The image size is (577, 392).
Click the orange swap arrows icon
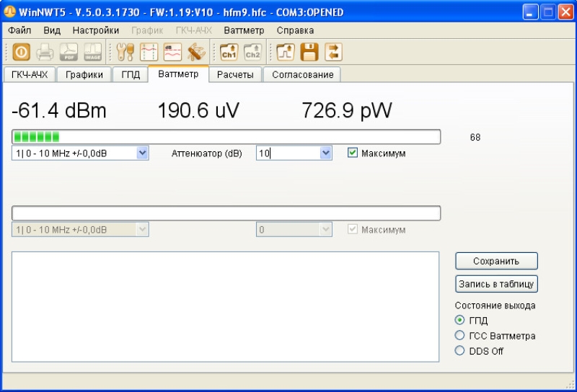click(x=333, y=52)
